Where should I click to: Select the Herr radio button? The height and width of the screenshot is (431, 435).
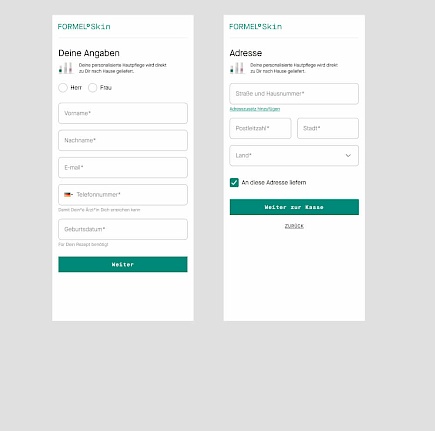pyautogui.click(x=63, y=88)
